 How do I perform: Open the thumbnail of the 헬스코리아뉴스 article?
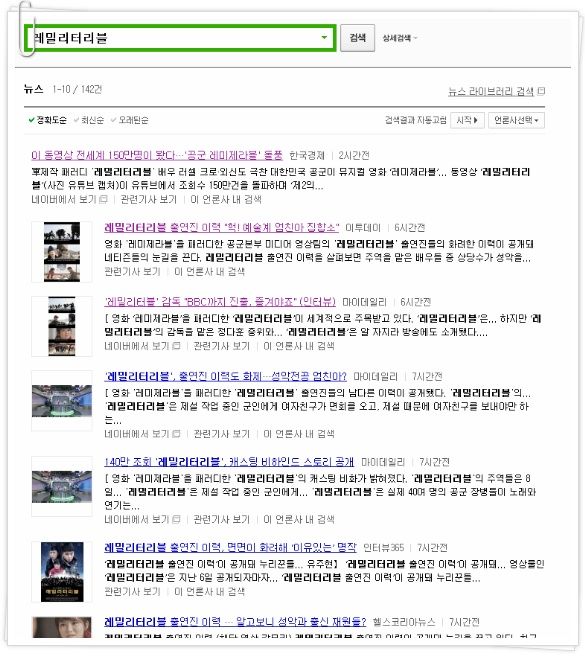pyautogui.click(x=62, y=627)
